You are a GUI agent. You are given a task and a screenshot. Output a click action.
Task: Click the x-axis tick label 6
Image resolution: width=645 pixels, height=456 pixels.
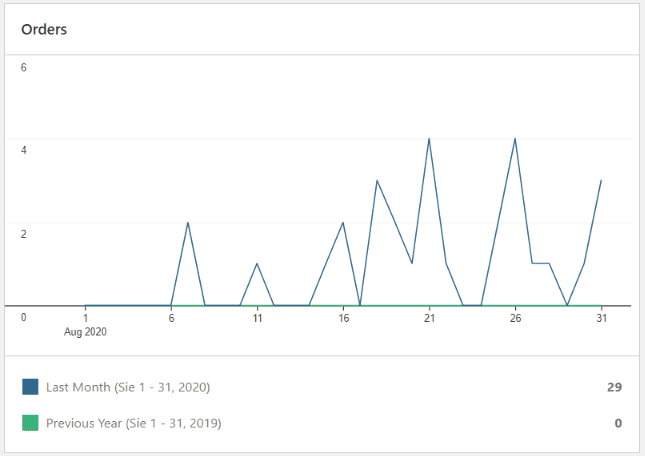171,318
